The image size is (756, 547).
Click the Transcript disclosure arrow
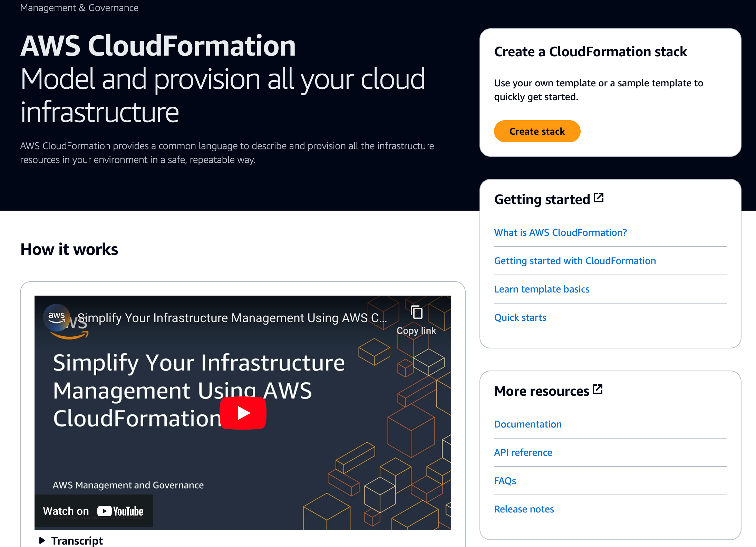(42, 540)
